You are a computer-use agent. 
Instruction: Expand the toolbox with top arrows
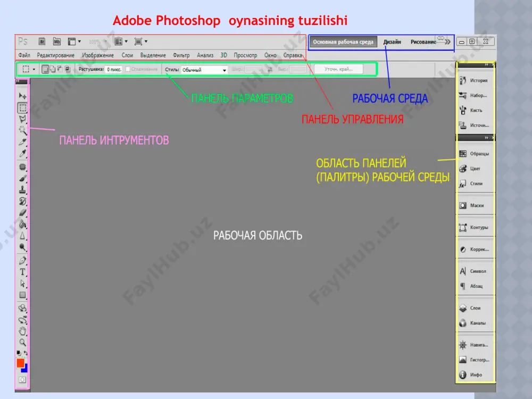(x=18, y=81)
